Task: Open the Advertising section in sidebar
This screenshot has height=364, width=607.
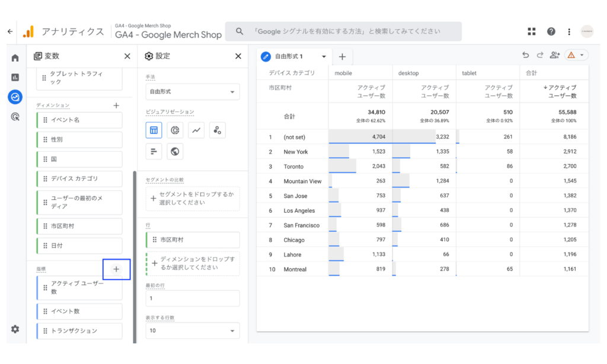Action: pyautogui.click(x=15, y=117)
